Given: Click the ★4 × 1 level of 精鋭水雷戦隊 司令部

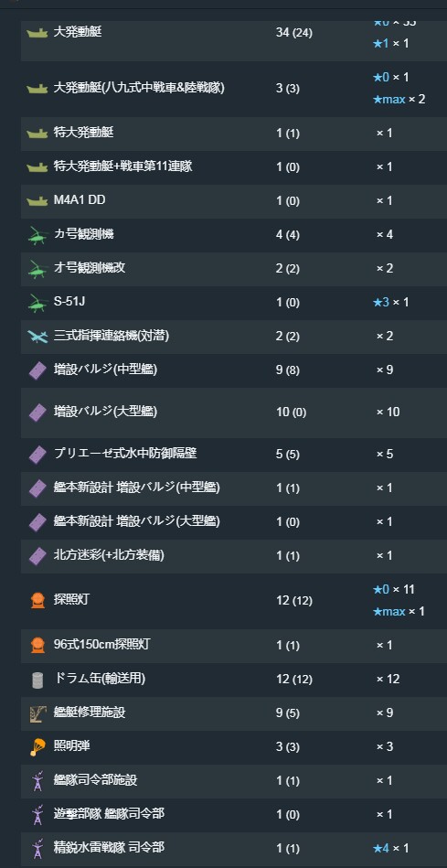Looking at the screenshot, I should 390,848.
